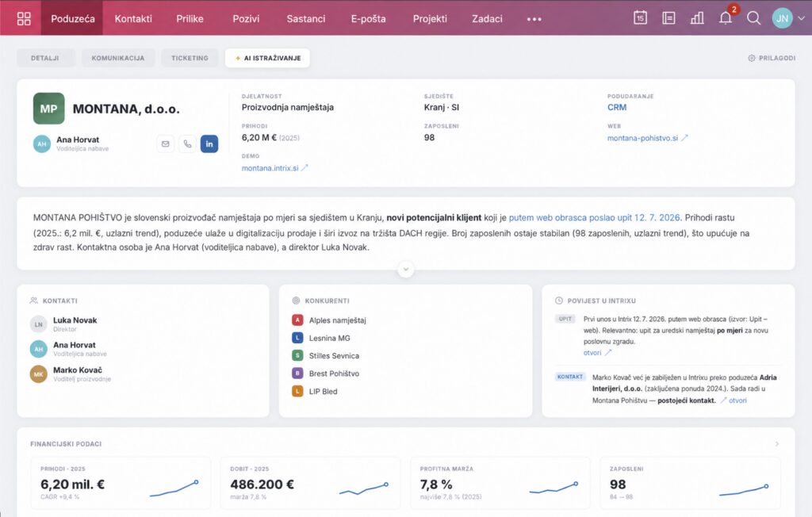Select competitor LIP Bled
The width and height of the screenshot is (812, 517).
coord(324,391)
